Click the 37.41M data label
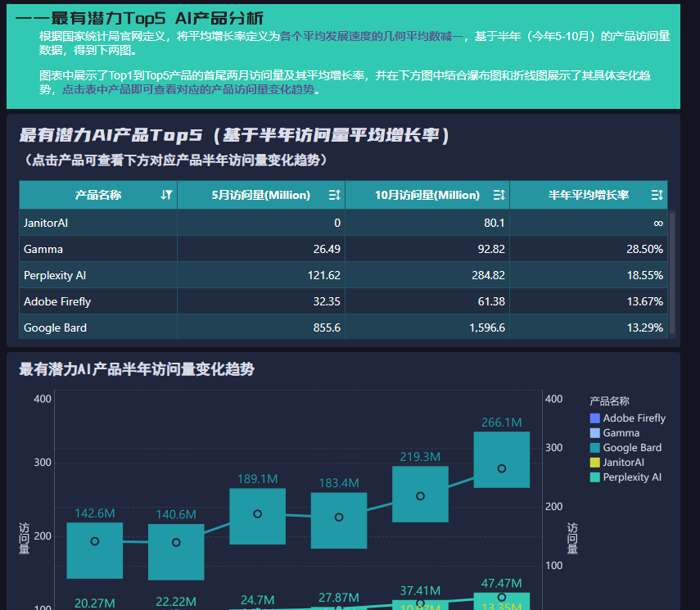700x610 pixels. coord(420,590)
